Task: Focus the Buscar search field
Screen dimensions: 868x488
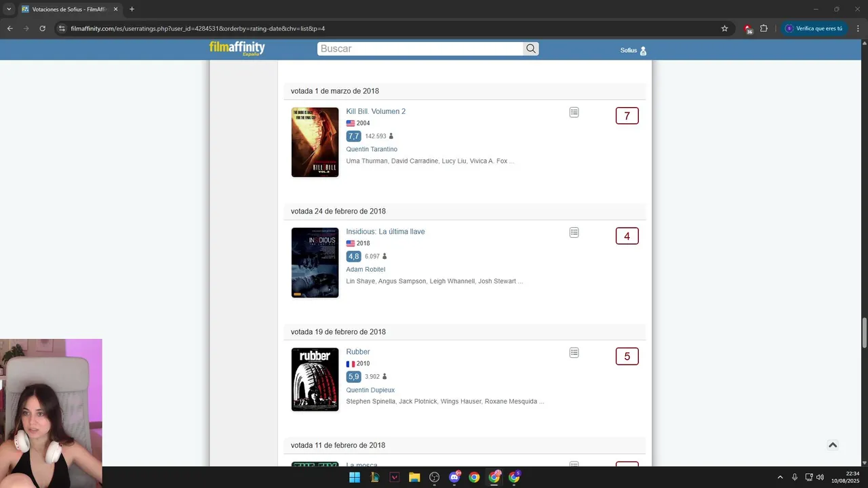Action: [x=420, y=49]
